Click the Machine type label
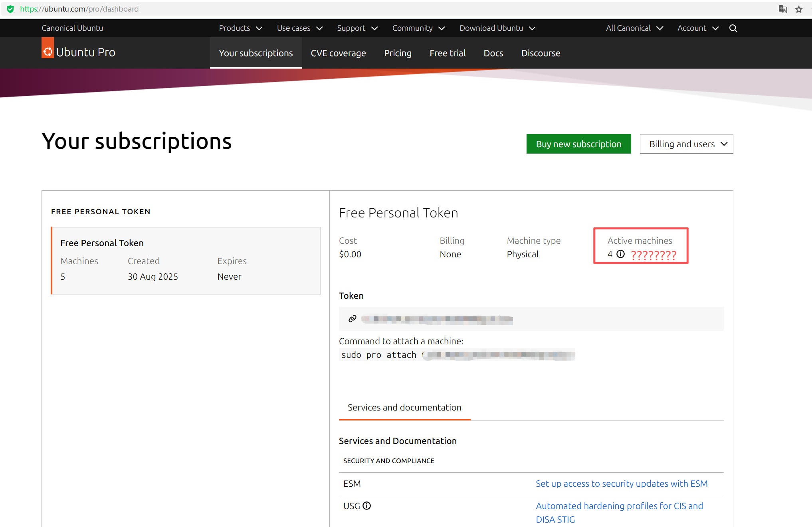812x527 pixels. coord(533,241)
